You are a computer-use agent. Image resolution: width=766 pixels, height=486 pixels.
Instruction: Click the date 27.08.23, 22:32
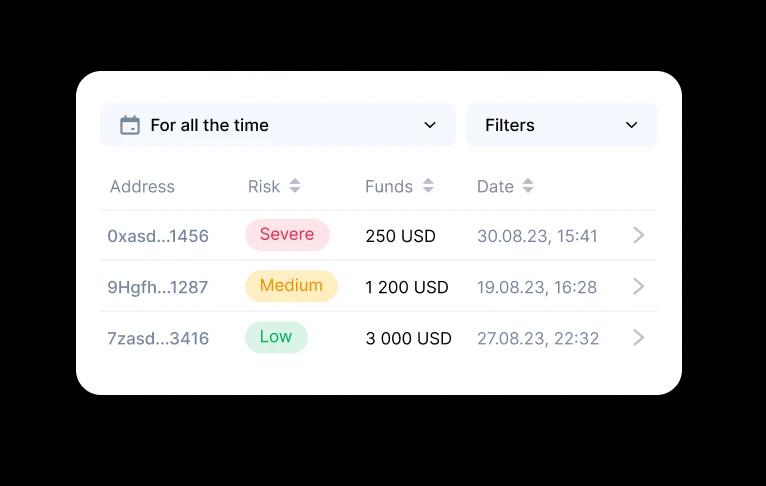(x=538, y=339)
